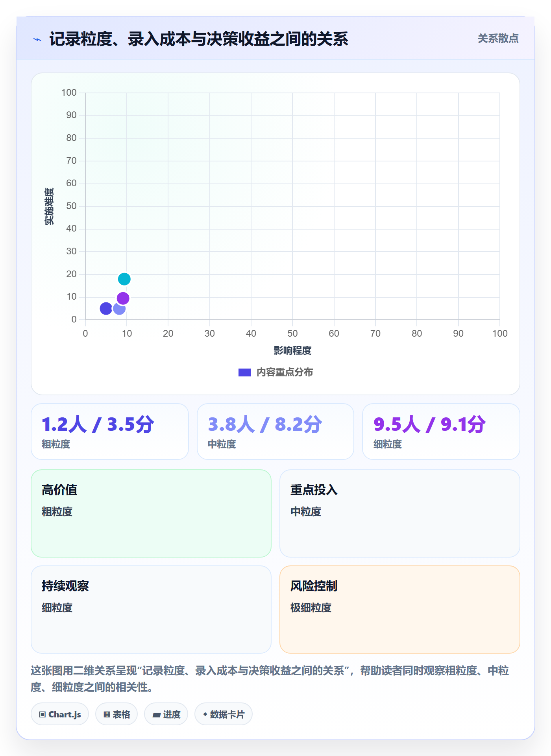This screenshot has height=756, width=551.
Task: Click the lightning icon beside the title
Action: [x=37, y=39]
